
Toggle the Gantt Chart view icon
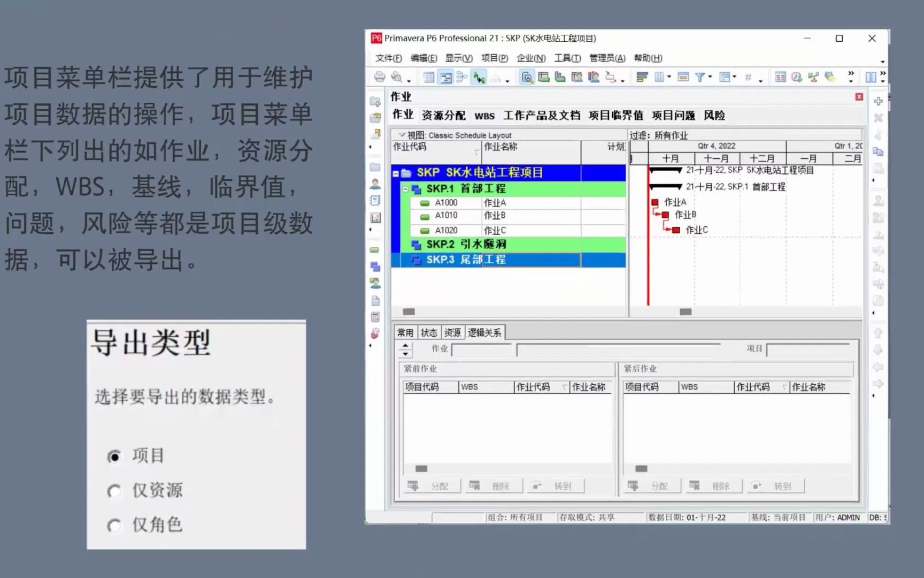[x=445, y=77]
